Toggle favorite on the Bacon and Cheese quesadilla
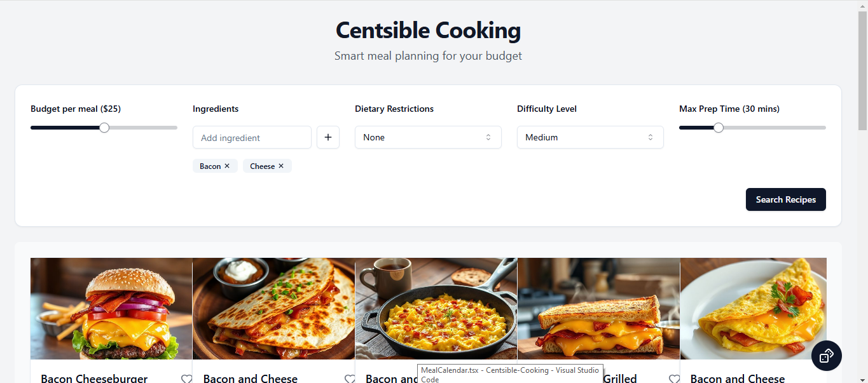 click(350, 379)
